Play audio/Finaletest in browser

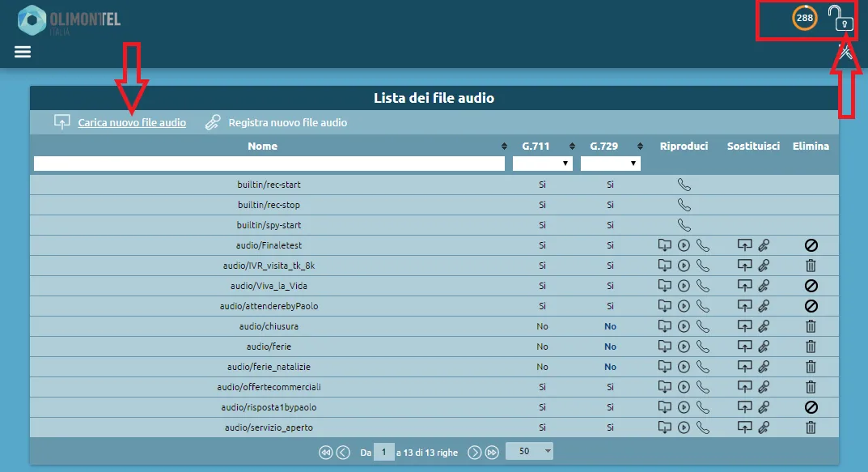[684, 245]
